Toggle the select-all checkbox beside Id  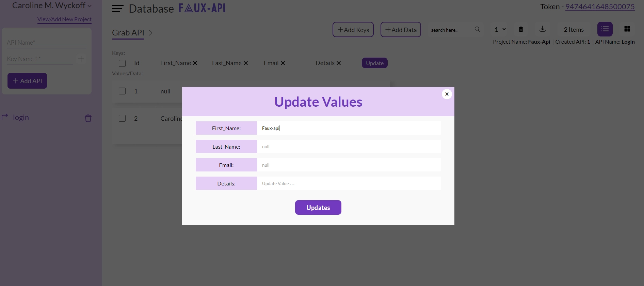[122, 63]
